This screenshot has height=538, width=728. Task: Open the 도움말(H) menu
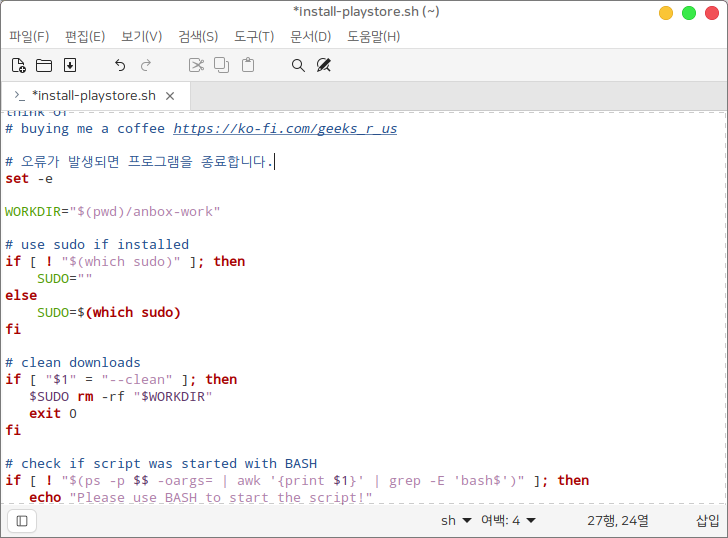(373, 37)
